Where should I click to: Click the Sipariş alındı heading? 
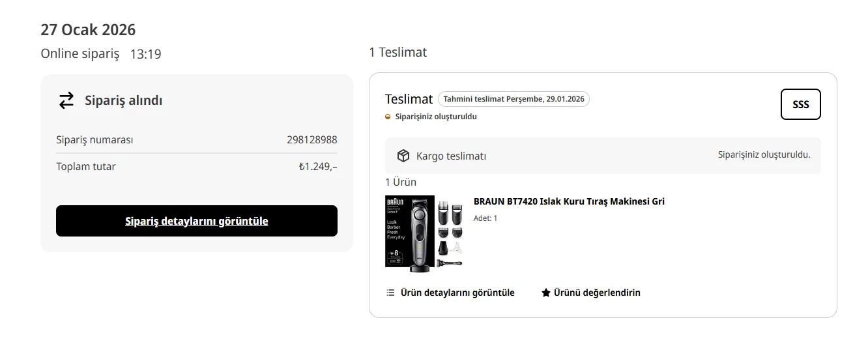(x=123, y=100)
